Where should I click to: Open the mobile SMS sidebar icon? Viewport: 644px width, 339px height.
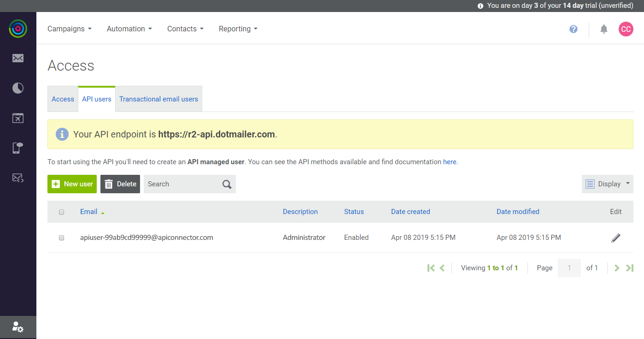[x=18, y=148]
